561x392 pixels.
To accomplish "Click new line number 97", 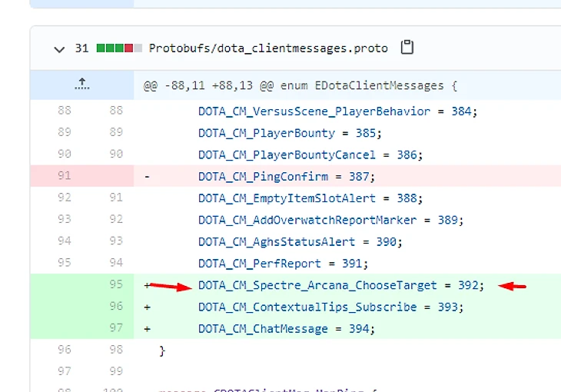I will click(x=115, y=329).
